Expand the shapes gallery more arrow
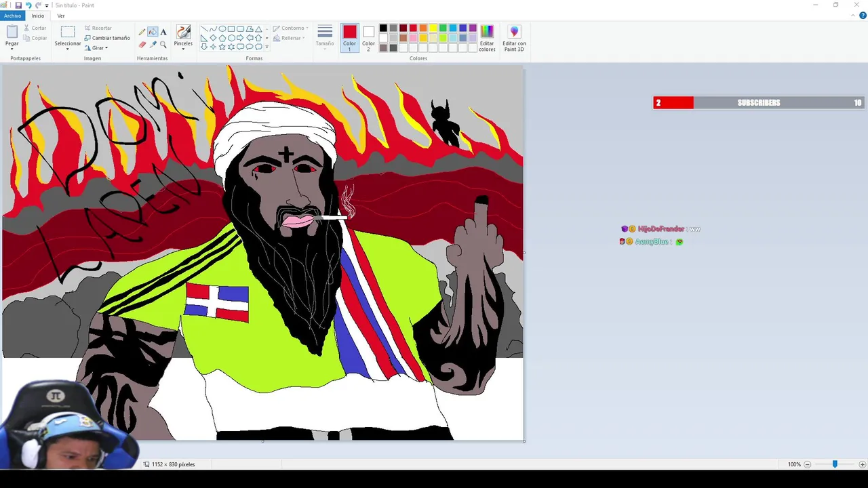Screen dimensions: 868x488 click(x=267, y=47)
